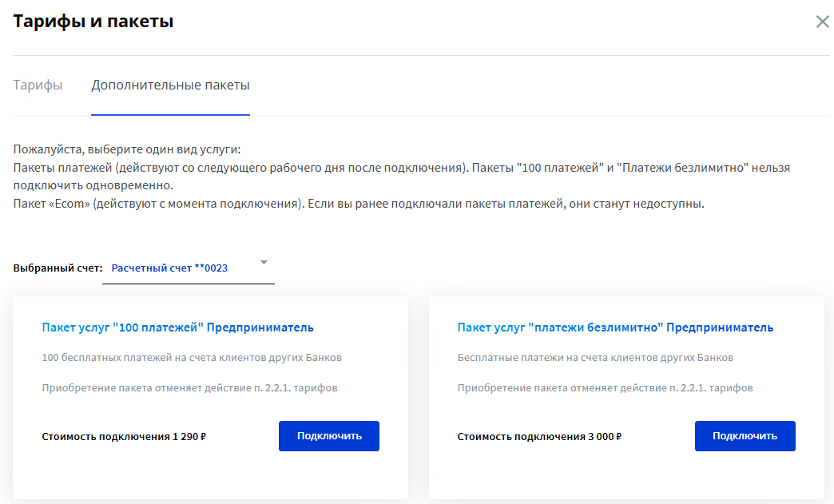Click Подключить for the 3 000 ₽ package
Viewport: 834px width, 504px height.
pyautogui.click(x=745, y=436)
